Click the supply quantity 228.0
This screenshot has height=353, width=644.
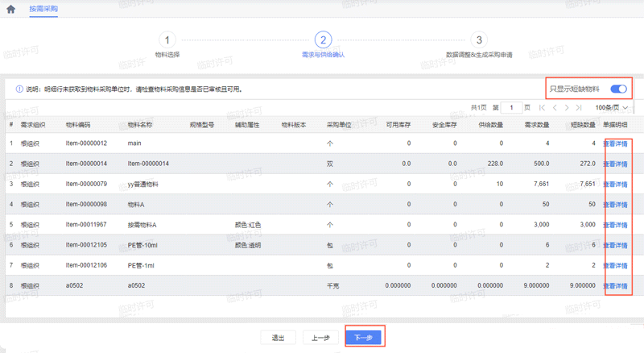pyautogui.click(x=495, y=164)
